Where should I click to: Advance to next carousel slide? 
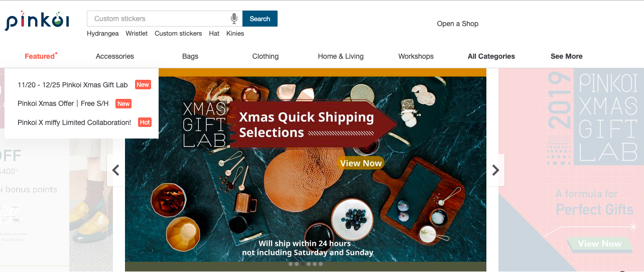tap(495, 170)
